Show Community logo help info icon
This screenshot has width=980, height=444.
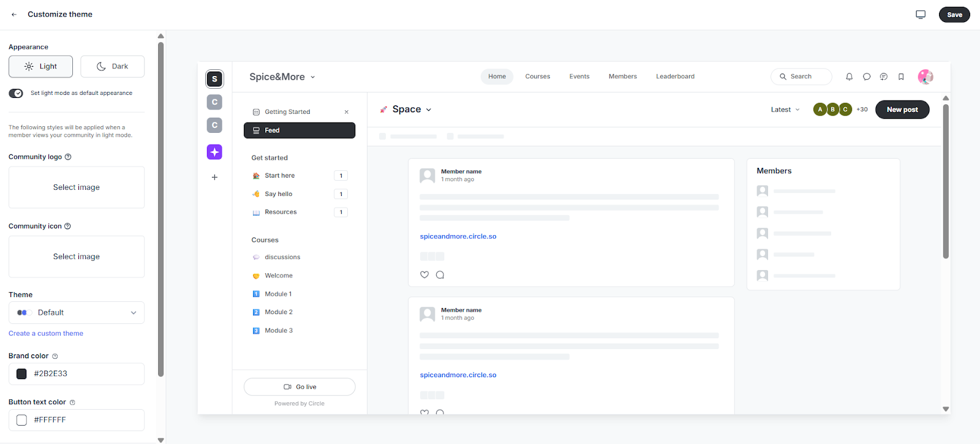(x=68, y=157)
